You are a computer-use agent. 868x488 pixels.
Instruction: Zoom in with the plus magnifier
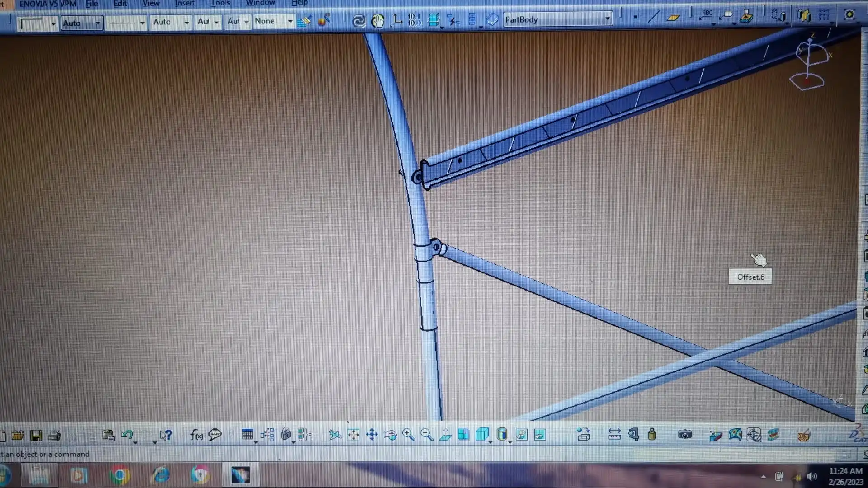pyautogui.click(x=409, y=435)
